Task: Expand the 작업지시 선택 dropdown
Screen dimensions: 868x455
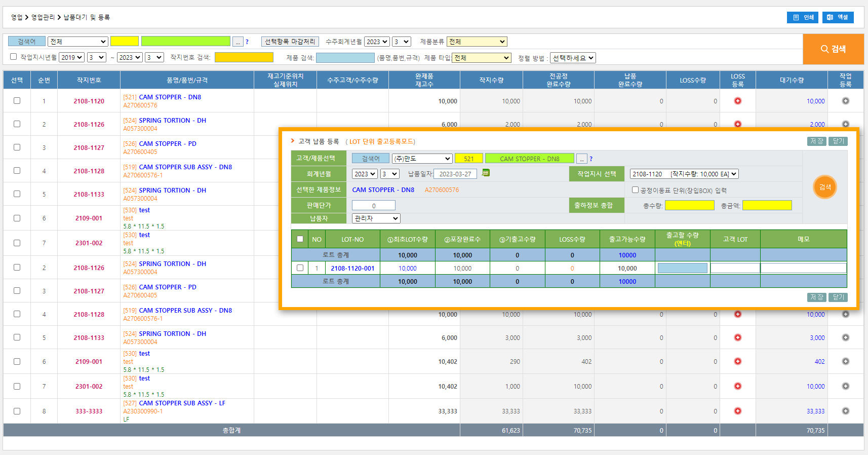Action: 684,174
